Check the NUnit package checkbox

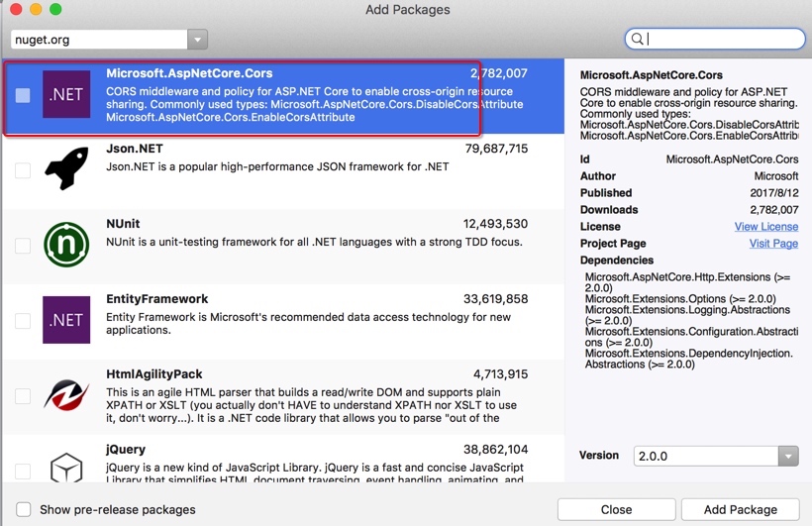click(23, 246)
